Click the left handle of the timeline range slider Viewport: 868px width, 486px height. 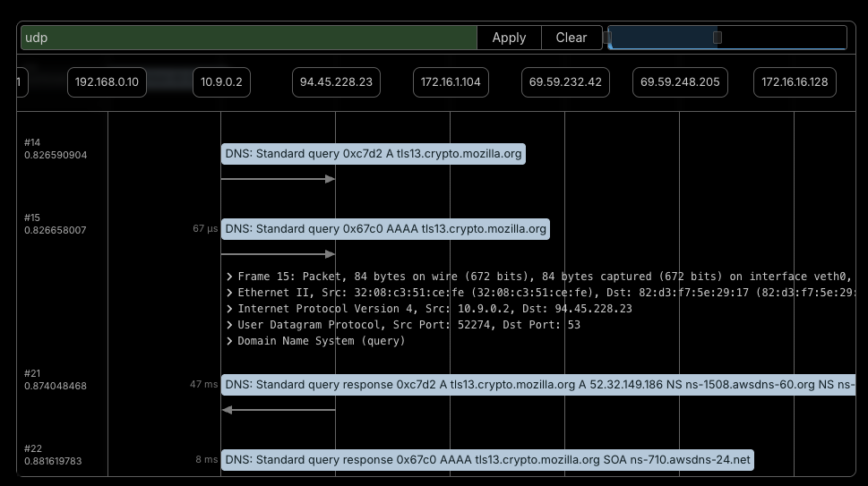pos(607,38)
